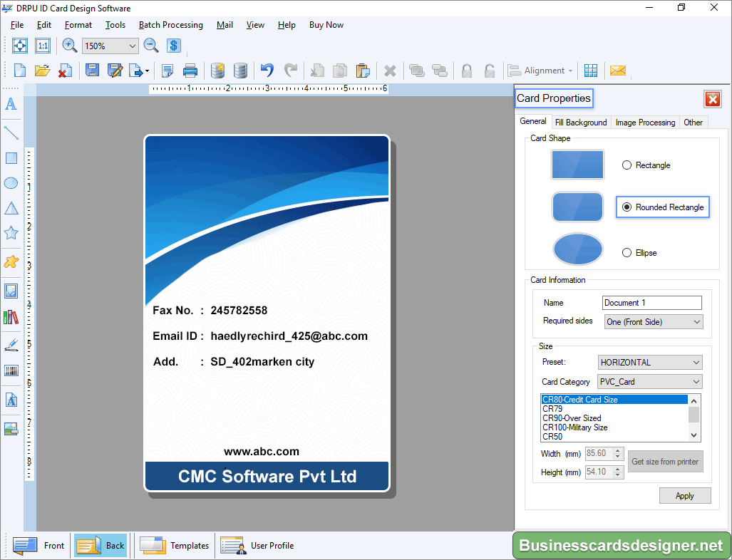Viewport: 732px width, 560px height.
Task: Click rounded rectangle shape preview thumbnail
Action: pyautogui.click(x=577, y=207)
